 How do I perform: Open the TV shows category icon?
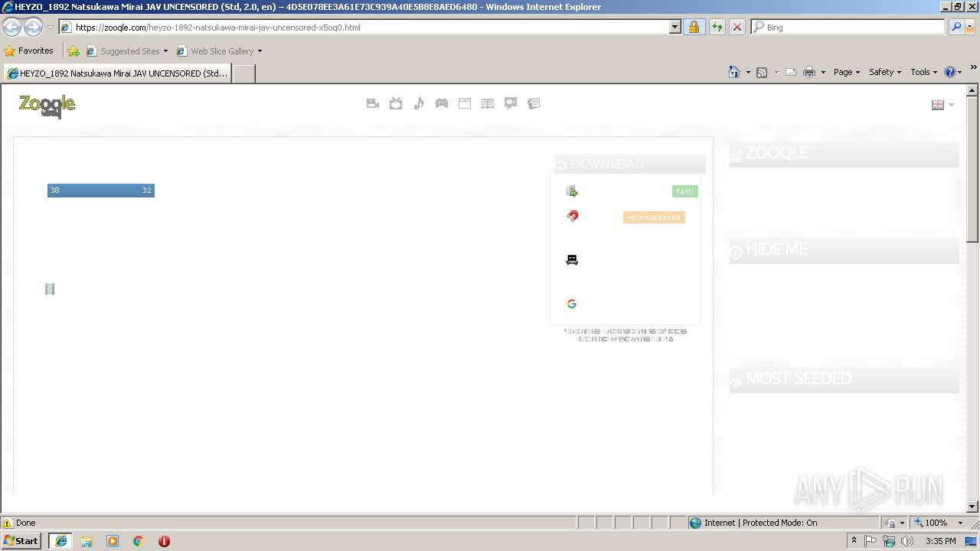396,103
